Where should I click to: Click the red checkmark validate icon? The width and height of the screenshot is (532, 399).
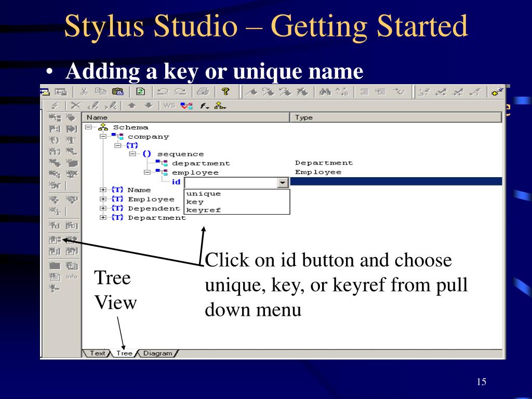click(187, 105)
